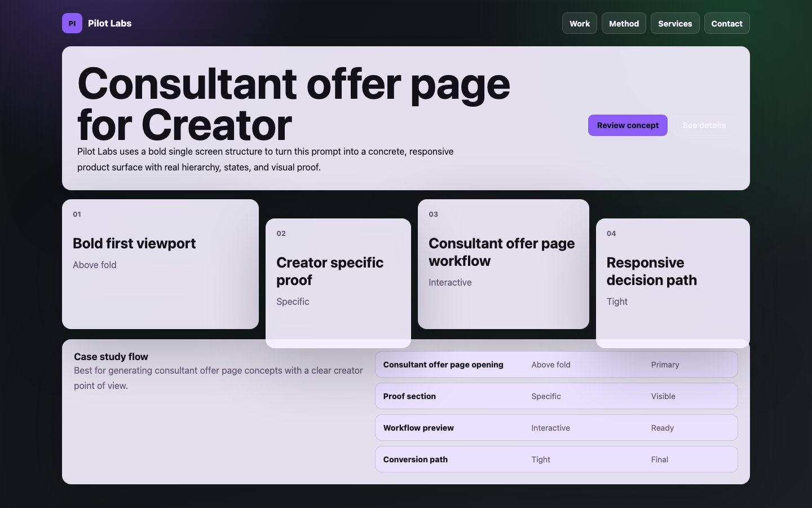Image resolution: width=812 pixels, height=508 pixels.
Task: Click the Tight cell in Conversion path row
Action: [x=540, y=459]
